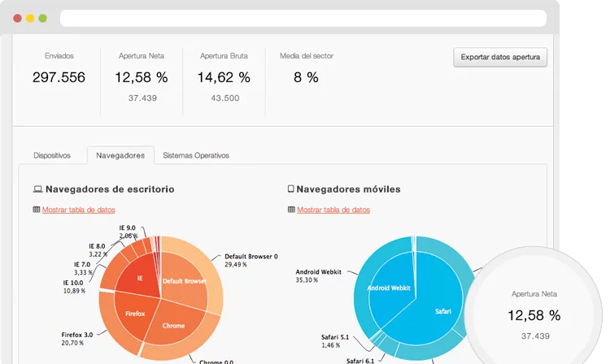Click the green window maximize dot
The image size is (610, 364).
(x=43, y=18)
